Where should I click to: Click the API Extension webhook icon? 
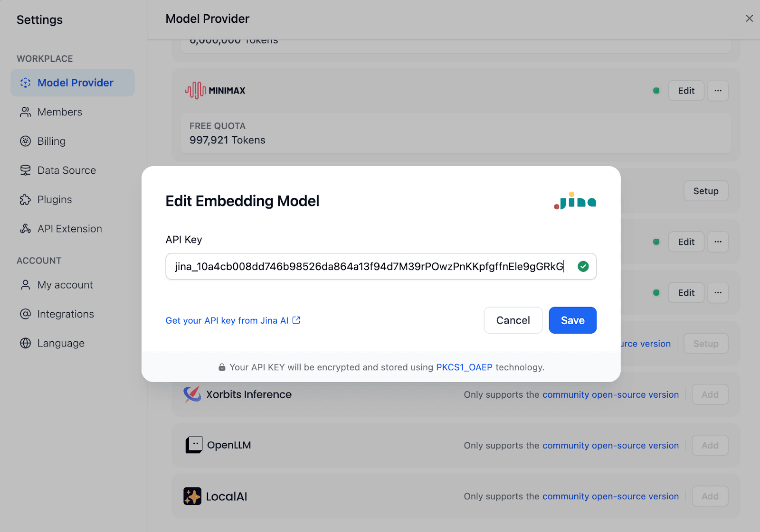point(25,229)
